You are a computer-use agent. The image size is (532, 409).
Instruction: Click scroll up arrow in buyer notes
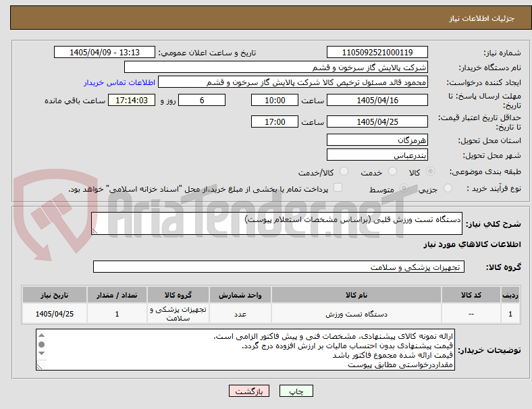point(41,335)
